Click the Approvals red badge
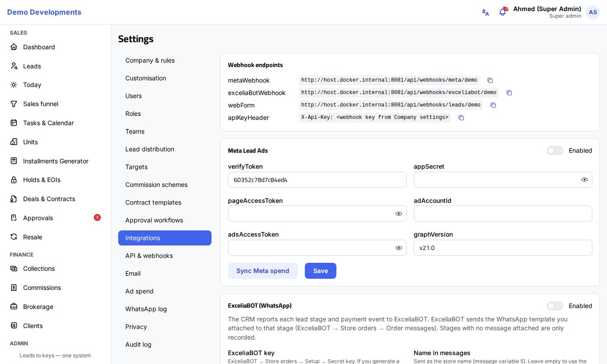Screen dimensions: 607x364 click(97, 218)
